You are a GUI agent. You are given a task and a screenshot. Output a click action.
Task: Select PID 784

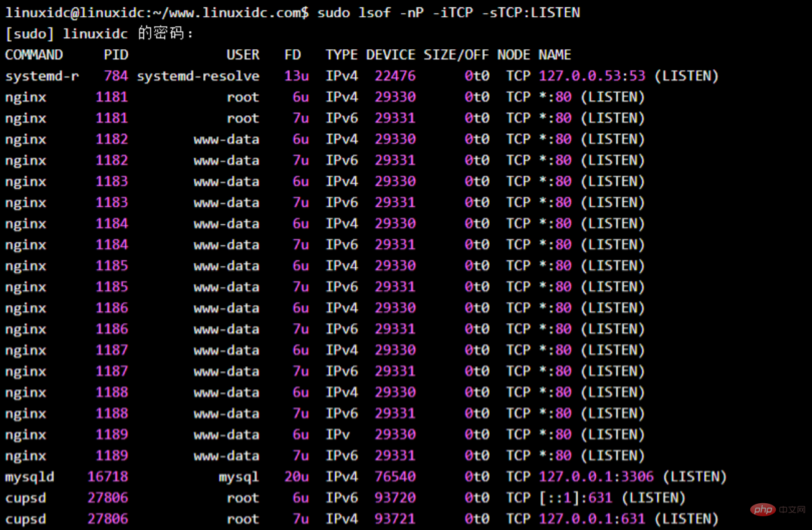tap(116, 76)
